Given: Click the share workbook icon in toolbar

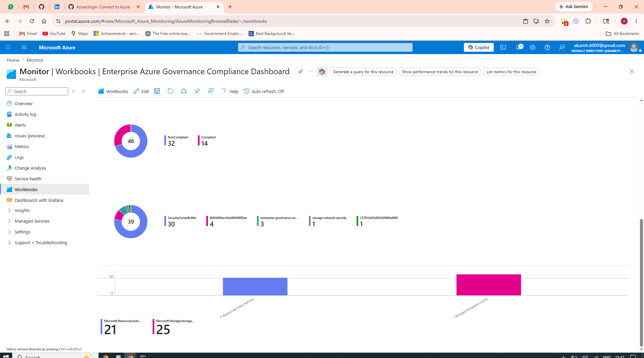Looking at the screenshot, I should click(184, 91).
